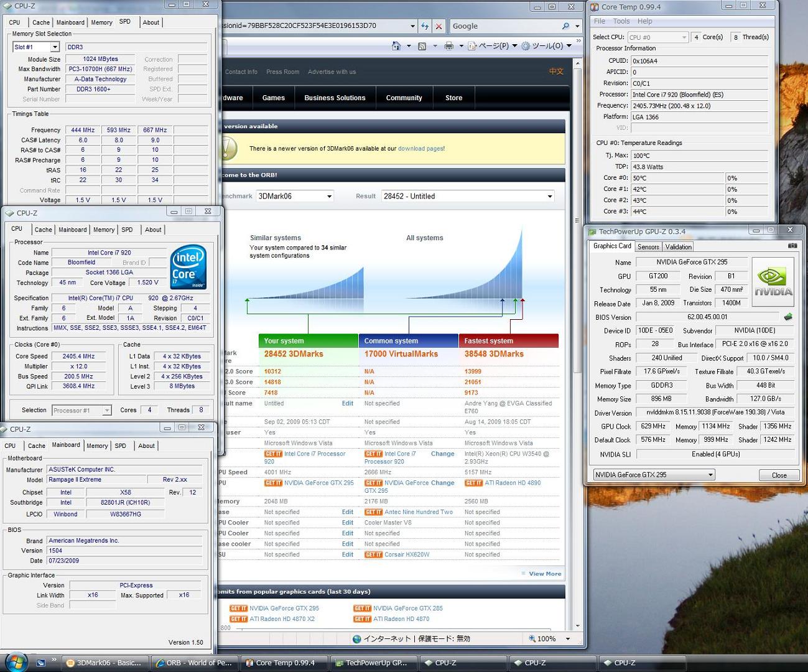
Task: Open the Games navigation link
Action: (273, 98)
